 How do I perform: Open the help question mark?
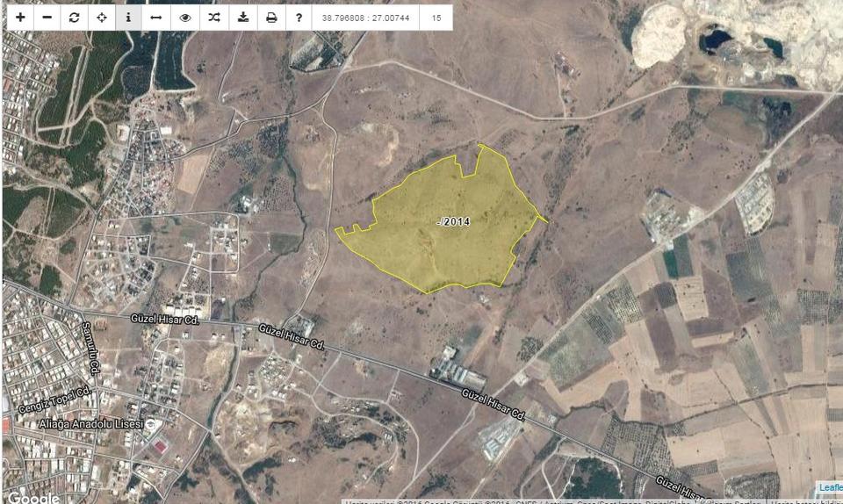[x=299, y=18]
